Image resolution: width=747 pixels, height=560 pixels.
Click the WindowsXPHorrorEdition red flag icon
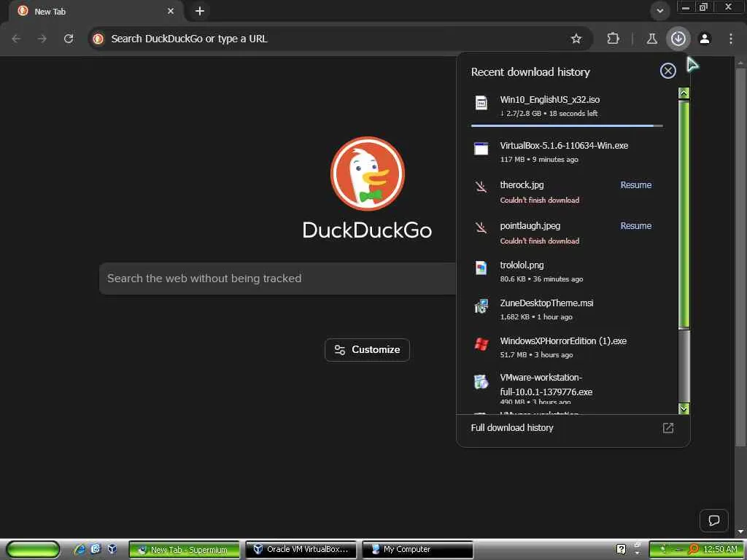point(481,344)
